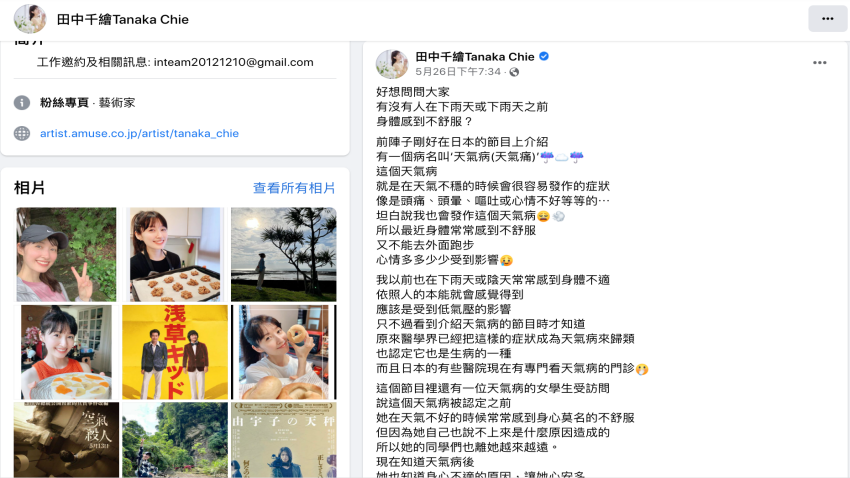Click the public globe icon beside post time
The image size is (850, 478).
click(514, 72)
